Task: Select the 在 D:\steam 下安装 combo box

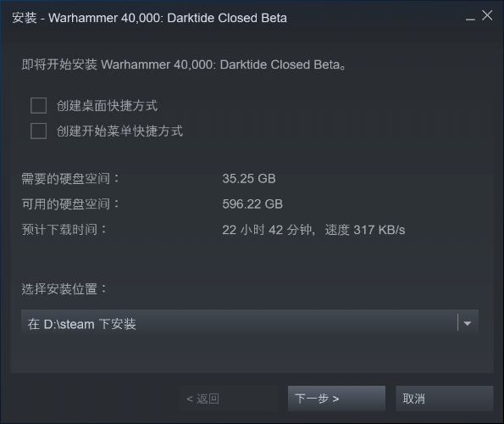Action: click(250, 323)
